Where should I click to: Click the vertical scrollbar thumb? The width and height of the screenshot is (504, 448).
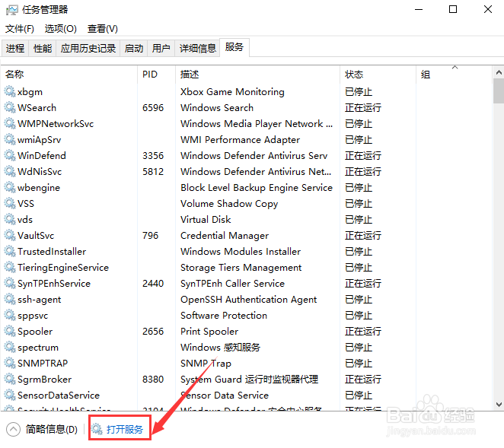click(499, 91)
